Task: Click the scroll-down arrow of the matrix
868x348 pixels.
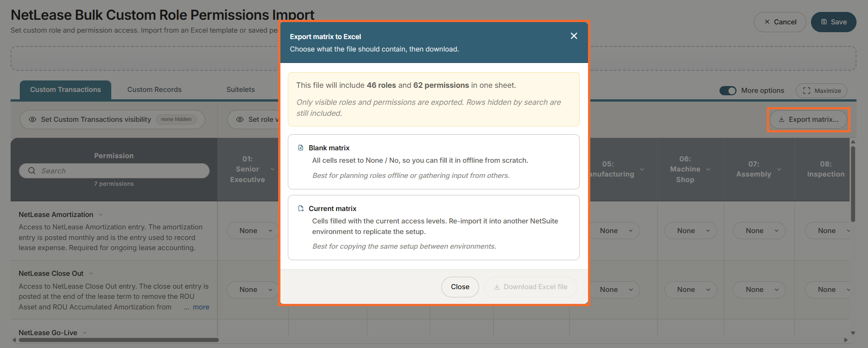Action: [853, 333]
